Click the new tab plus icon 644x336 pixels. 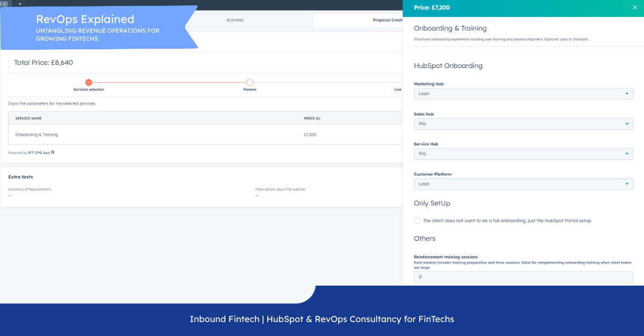20,3
